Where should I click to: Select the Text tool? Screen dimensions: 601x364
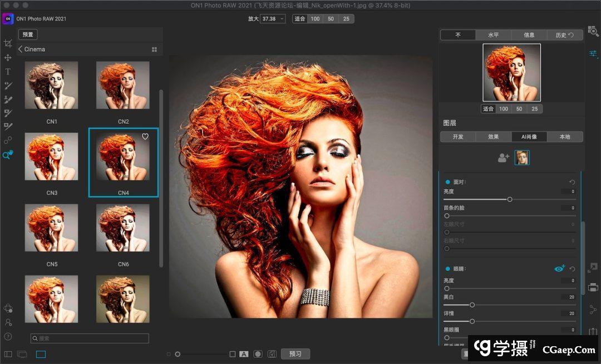pyautogui.click(x=8, y=72)
